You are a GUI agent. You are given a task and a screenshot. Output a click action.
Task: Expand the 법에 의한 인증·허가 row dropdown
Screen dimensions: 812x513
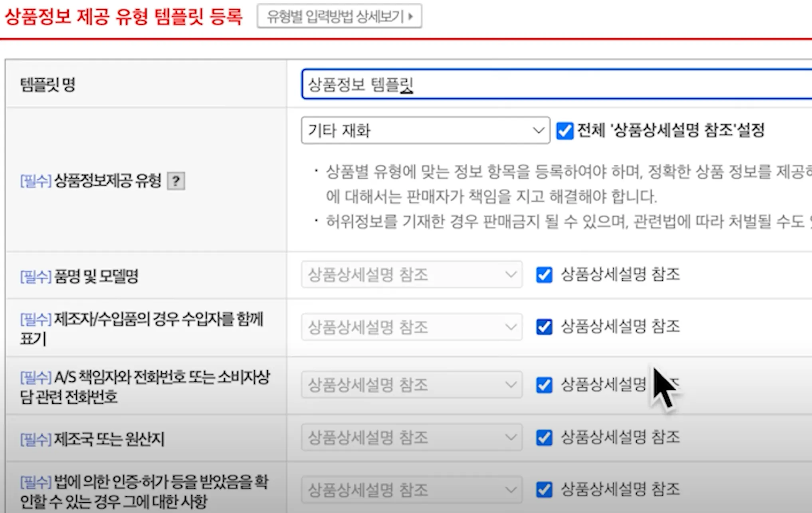[x=411, y=490]
